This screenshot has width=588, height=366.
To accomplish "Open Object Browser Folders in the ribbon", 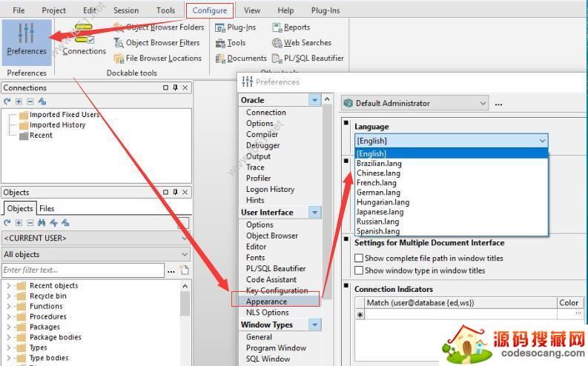I will click(x=159, y=27).
